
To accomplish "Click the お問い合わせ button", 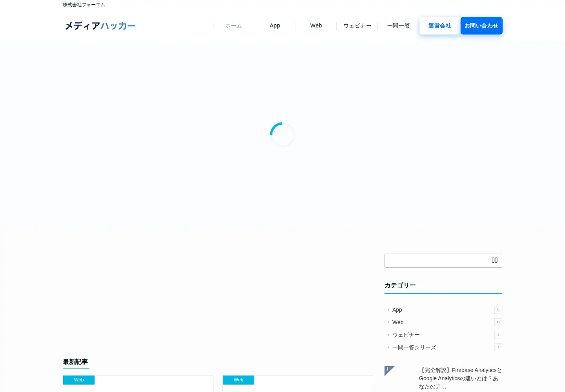I will pyautogui.click(x=481, y=26).
